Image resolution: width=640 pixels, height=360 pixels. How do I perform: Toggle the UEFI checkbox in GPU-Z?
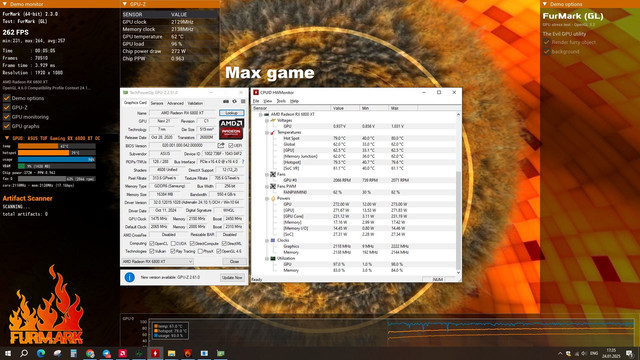coord(231,145)
